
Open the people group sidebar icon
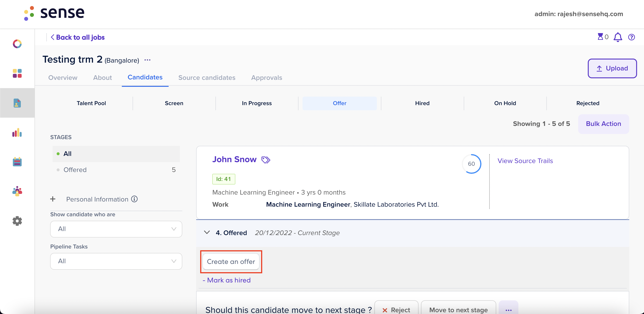pos(17,191)
